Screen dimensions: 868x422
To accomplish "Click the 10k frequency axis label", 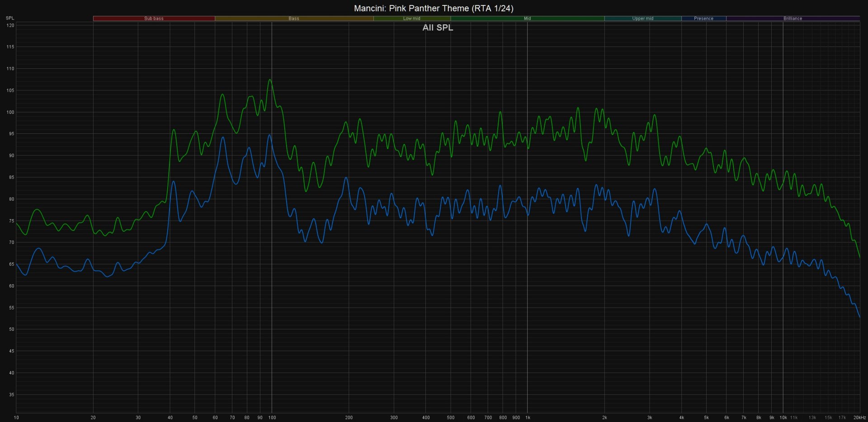I will coord(783,417).
